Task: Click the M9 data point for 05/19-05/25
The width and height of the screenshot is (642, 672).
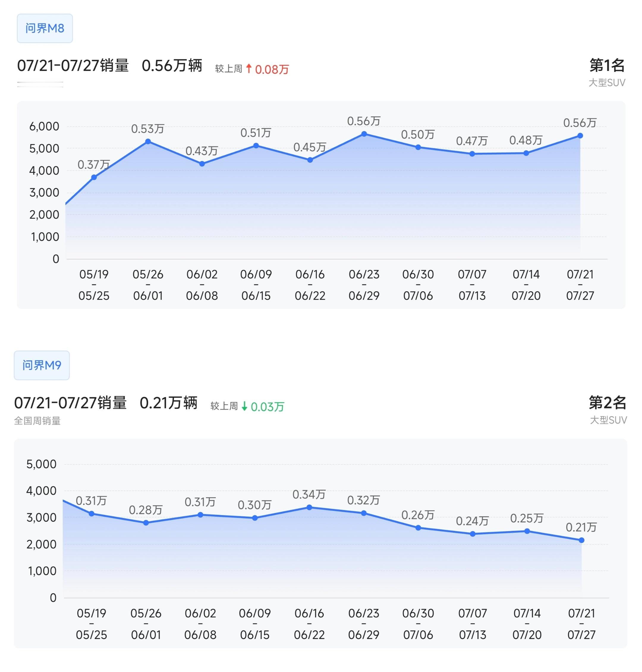Action: point(91,514)
